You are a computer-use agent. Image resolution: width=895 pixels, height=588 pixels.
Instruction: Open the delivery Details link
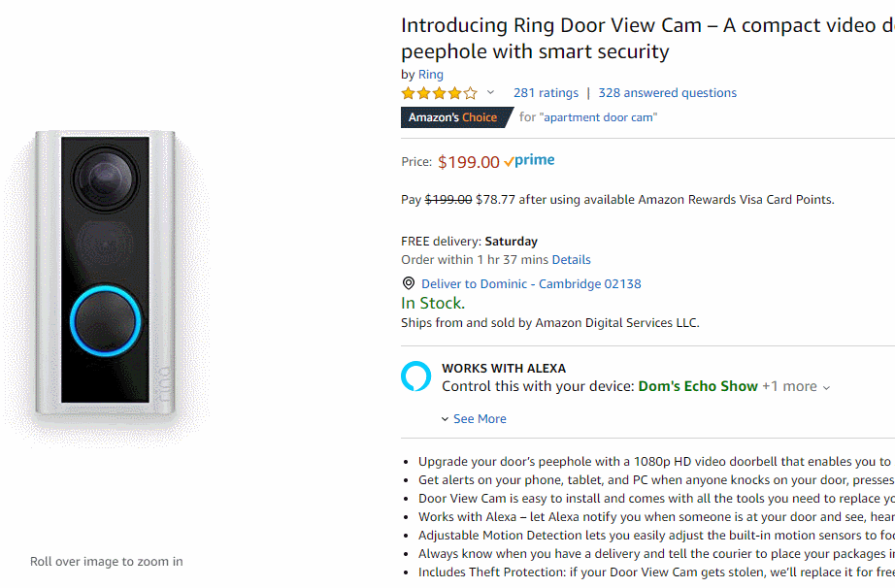coord(571,260)
